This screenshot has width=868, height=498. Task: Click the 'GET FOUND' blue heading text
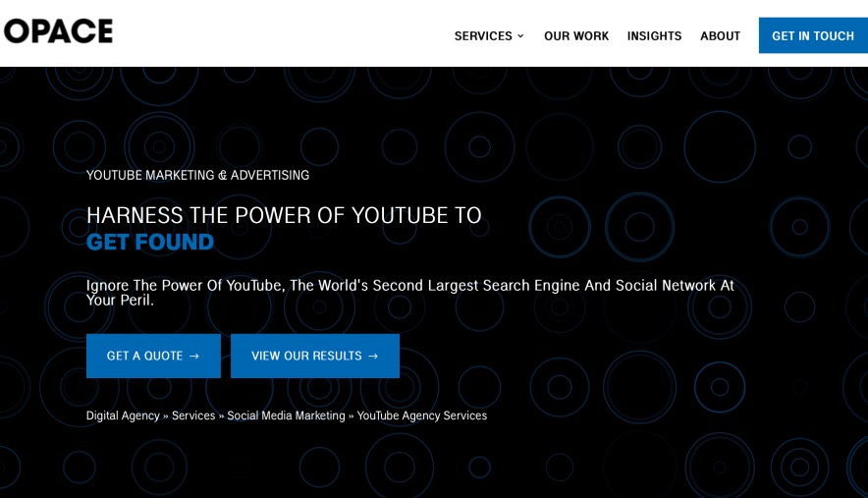(x=150, y=242)
